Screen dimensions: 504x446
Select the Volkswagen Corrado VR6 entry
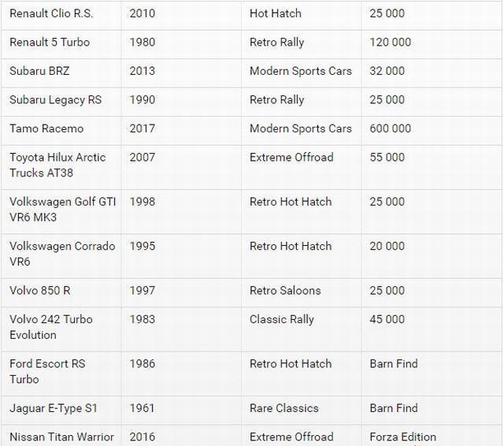pos(62,254)
